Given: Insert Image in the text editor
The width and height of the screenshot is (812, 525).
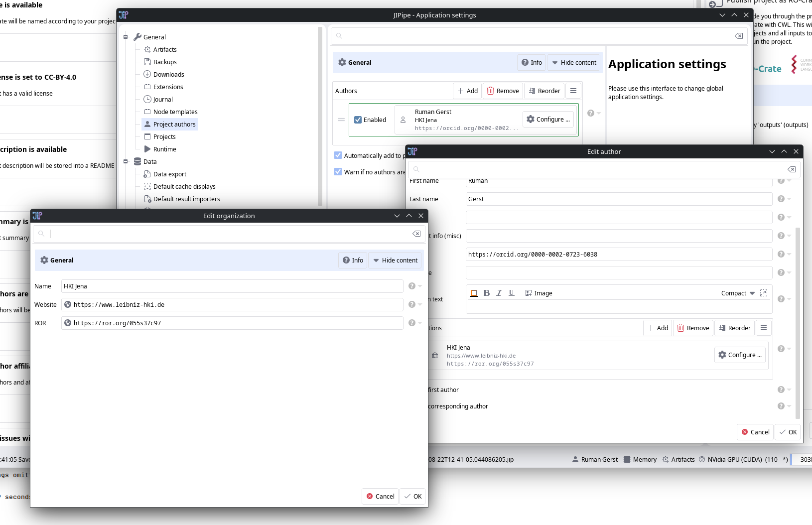Looking at the screenshot, I should [x=539, y=293].
